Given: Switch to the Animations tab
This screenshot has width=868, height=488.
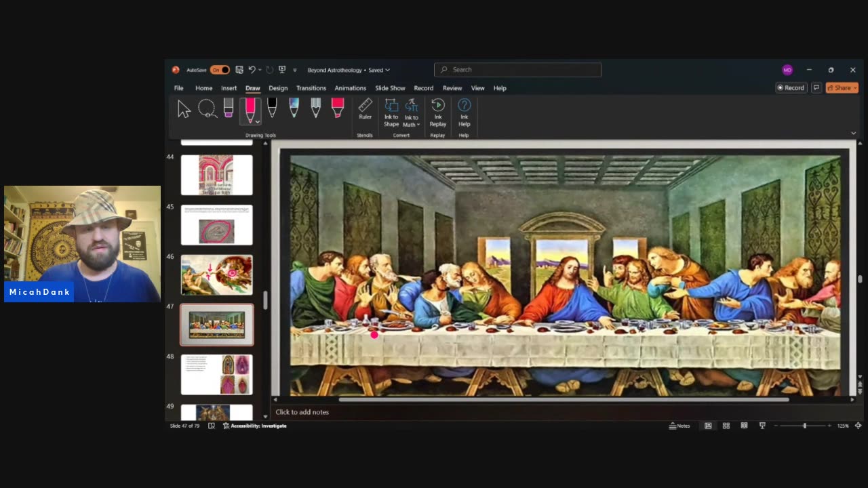Looking at the screenshot, I should (x=351, y=88).
